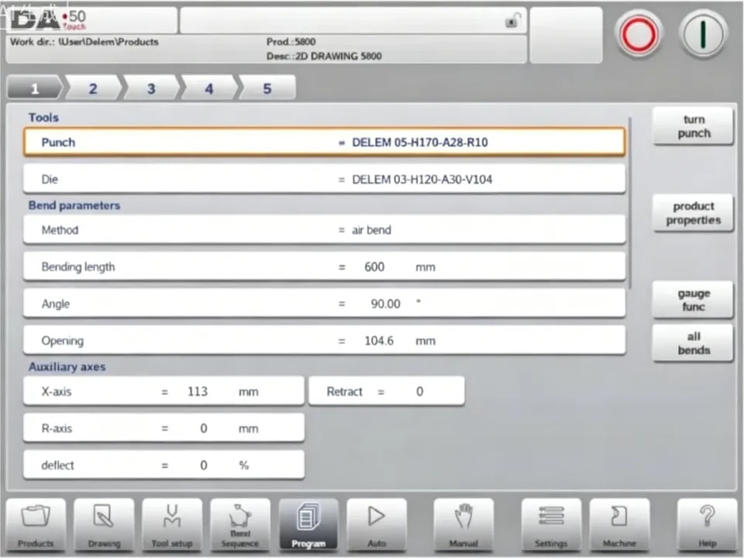Edit the Retract value field
Screen dimensions: 744x560
click(x=387, y=391)
